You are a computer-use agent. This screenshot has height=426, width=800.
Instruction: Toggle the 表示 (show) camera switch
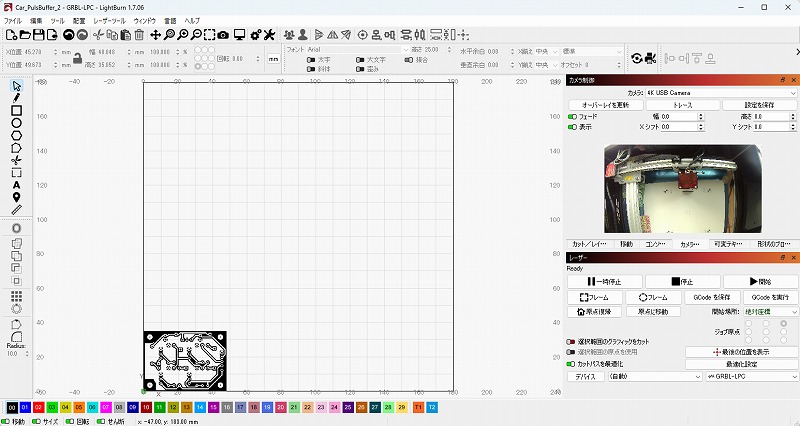pyautogui.click(x=573, y=127)
